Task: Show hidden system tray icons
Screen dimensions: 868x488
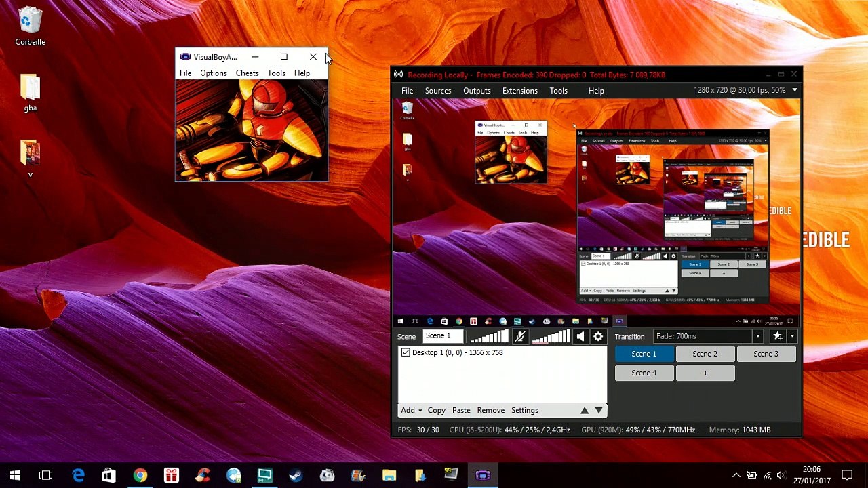Action: (736, 475)
